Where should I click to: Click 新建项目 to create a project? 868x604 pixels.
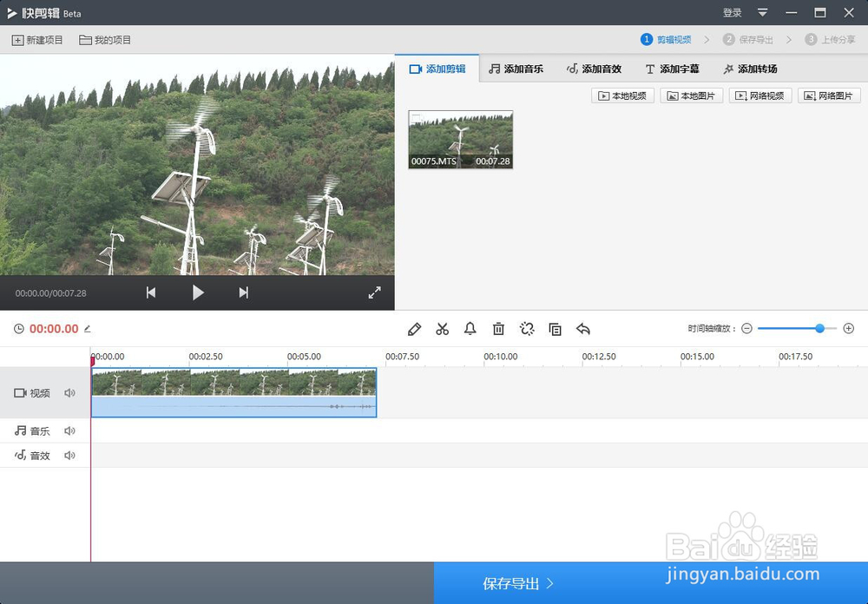click(37, 40)
